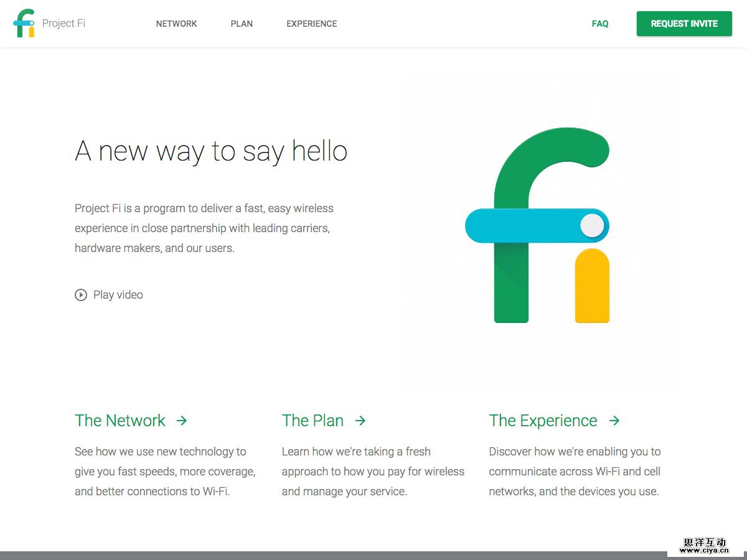Click the circular play icon beside Play video
Image resolution: width=747 pixels, height=560 pixels.
pos(81,295)
